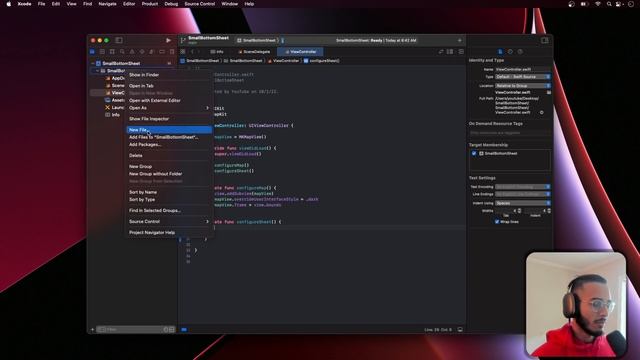Screen dimensions: 640x360
Task: Select the Quick Help inspector icon
Action: [x=520, y=52]
